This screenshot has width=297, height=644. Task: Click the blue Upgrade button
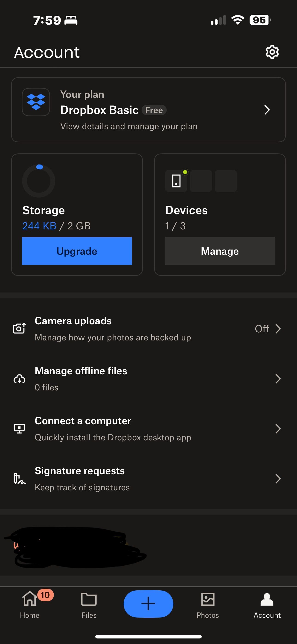coord(77,251)
